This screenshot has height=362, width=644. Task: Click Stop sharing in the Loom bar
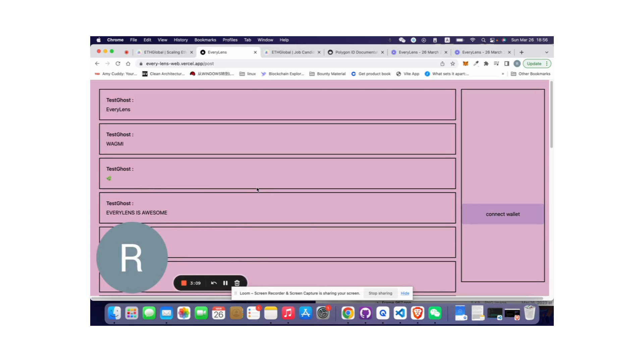pos(380,293)
